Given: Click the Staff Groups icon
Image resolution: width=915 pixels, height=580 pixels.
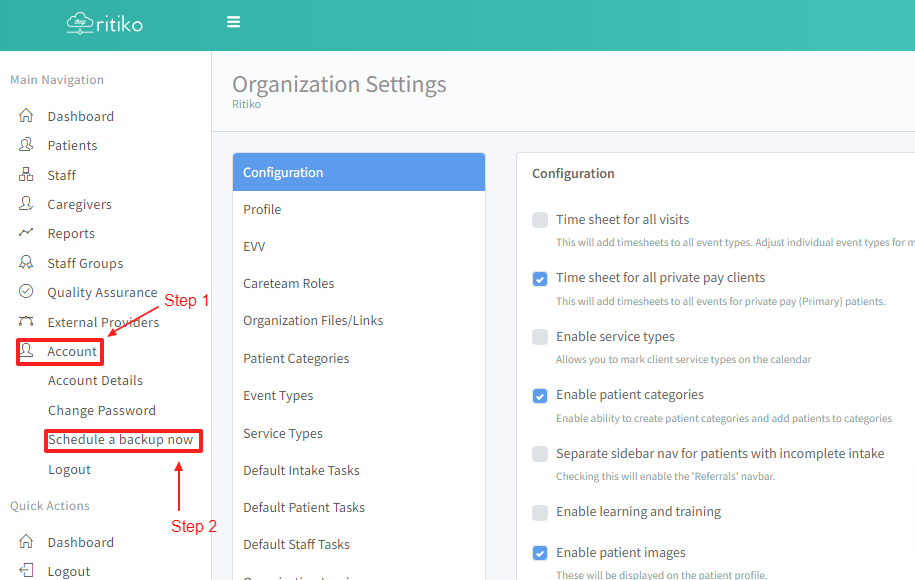Looking at the screenshot, I should (x=27, y=263).
